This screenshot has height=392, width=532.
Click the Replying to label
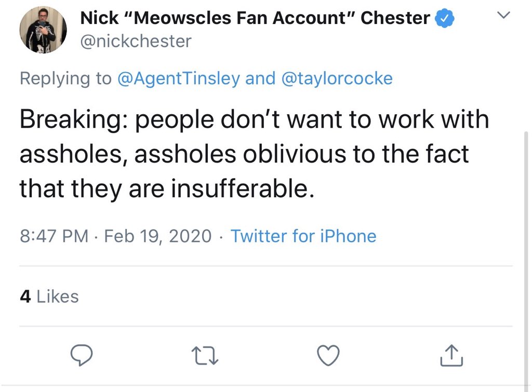click(65, 78)
